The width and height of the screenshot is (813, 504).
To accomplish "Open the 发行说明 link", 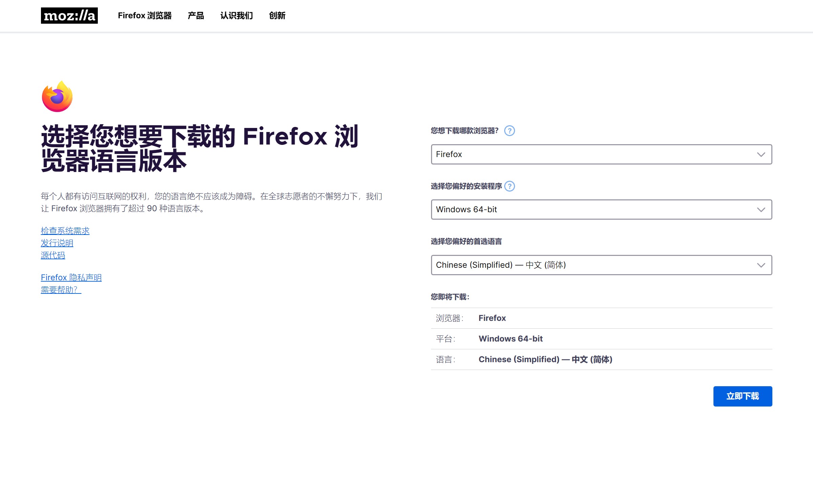I will tap(57, 243).
